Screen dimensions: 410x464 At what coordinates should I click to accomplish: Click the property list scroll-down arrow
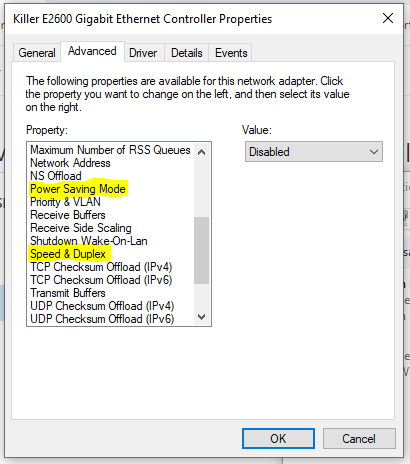pos(201,317)
